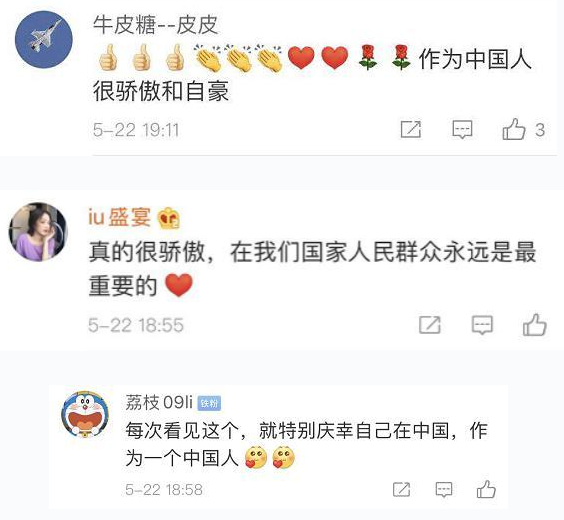Reply to 荔枝09li's comment

click(444, 489)
